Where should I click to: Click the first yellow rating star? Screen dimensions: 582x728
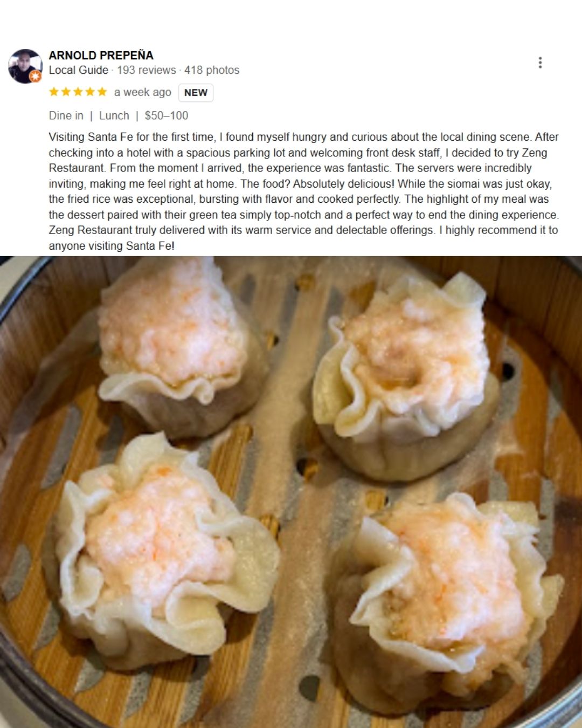pyautogui.click(x=54, y=92)
